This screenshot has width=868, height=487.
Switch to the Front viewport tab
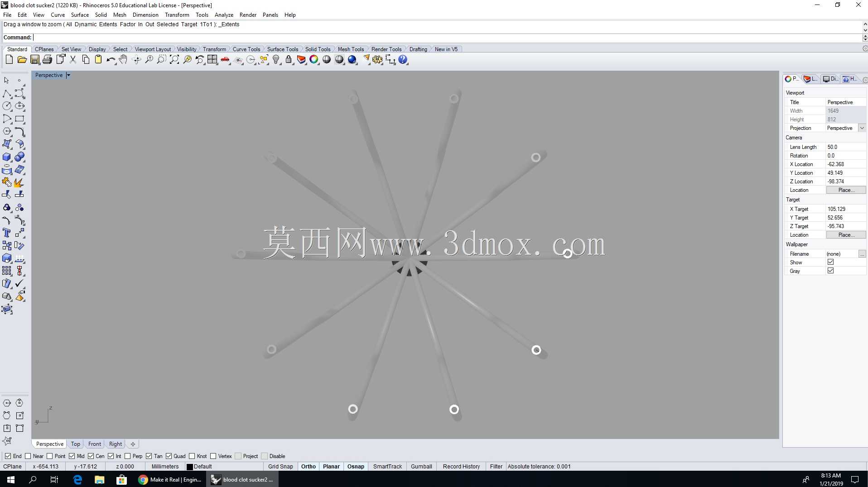tap(95, 444)
